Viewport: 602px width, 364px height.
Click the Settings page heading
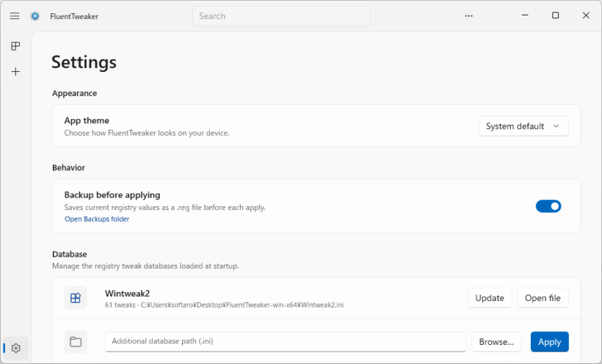tap(84, 62)
